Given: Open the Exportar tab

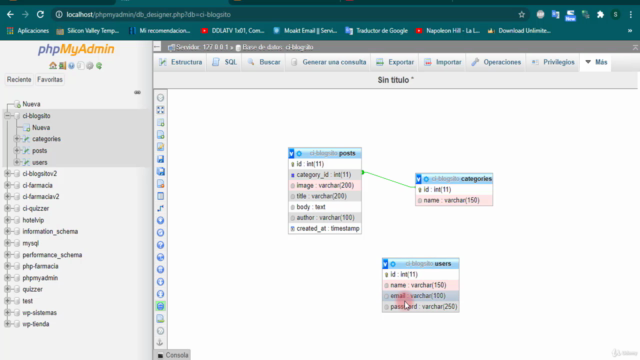Looking at the screenshot, I should pyautogui.click(x=395, y=62).
